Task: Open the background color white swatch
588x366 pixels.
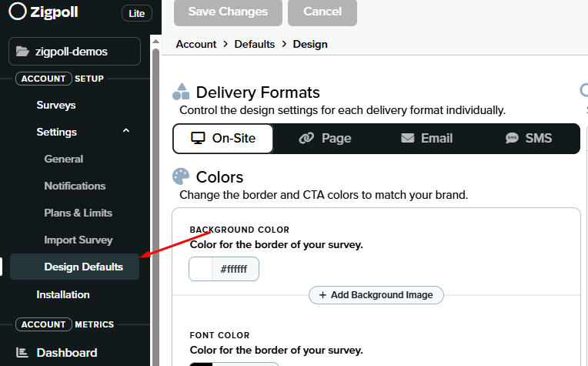Action: point(200,269)
